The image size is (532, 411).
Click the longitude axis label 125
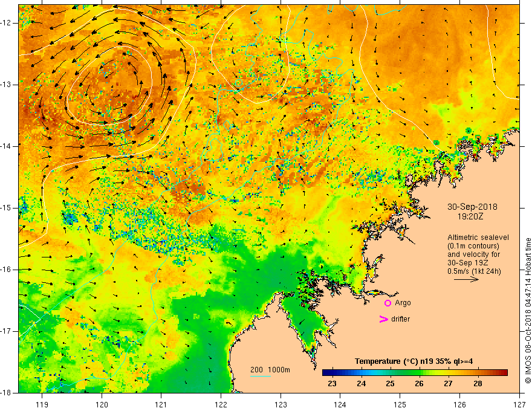point(400,404)
